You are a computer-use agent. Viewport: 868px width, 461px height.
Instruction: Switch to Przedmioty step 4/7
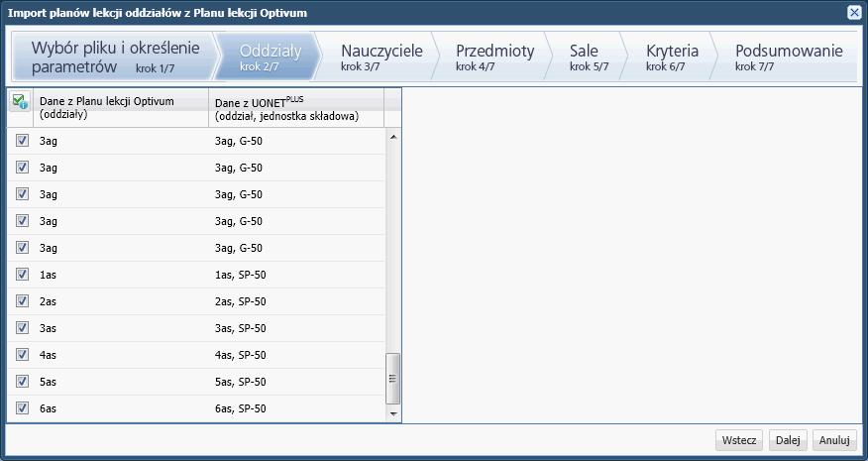[x=494, y=57]
